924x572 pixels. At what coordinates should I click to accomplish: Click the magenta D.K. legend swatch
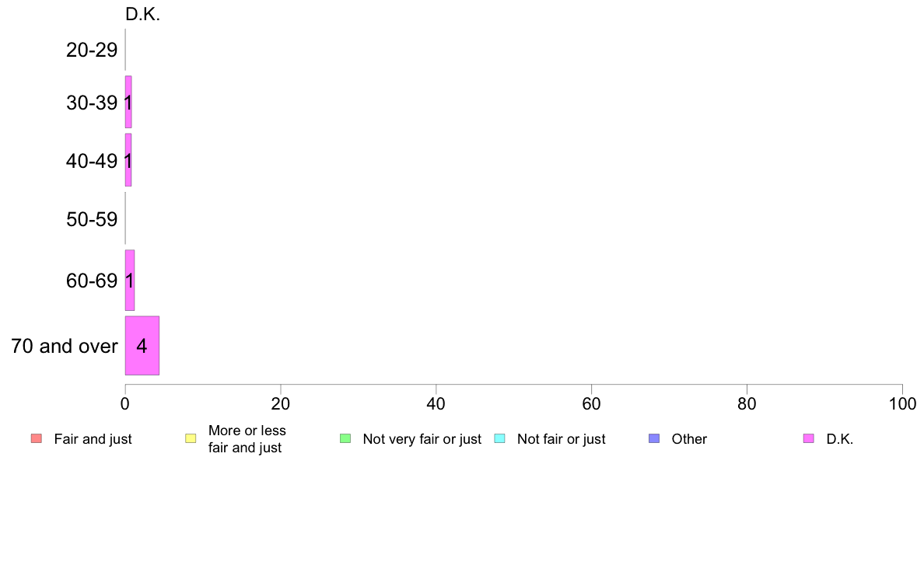[x=809, y=438]
